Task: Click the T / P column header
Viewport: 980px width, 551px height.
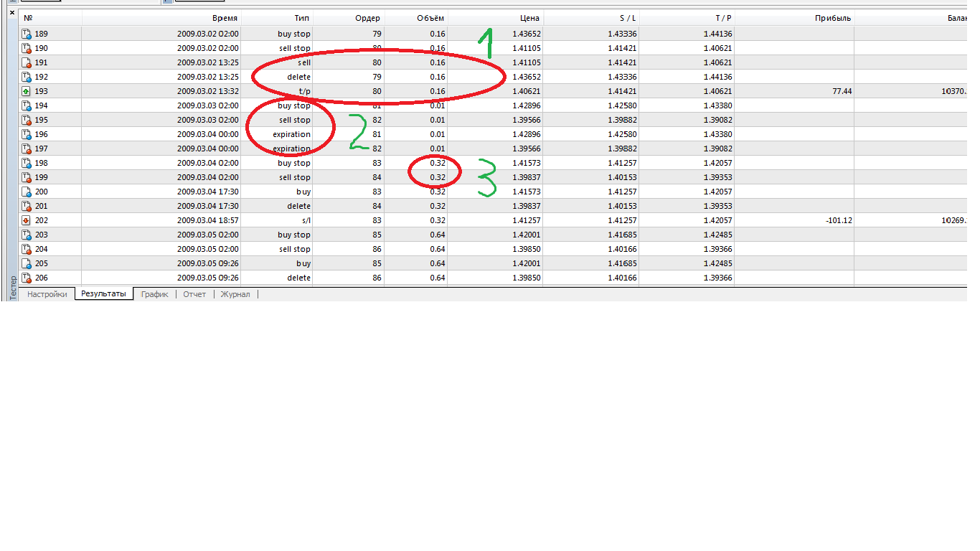Action: pos(687,18)
